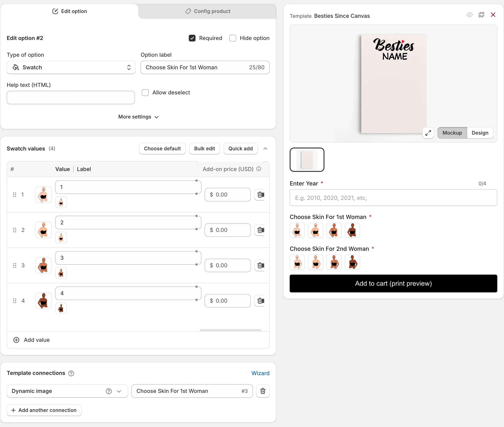This screenshot has height=427, width=504.
Task: Grab the drag handle for row 1
Action: click(x=15, y=195)
